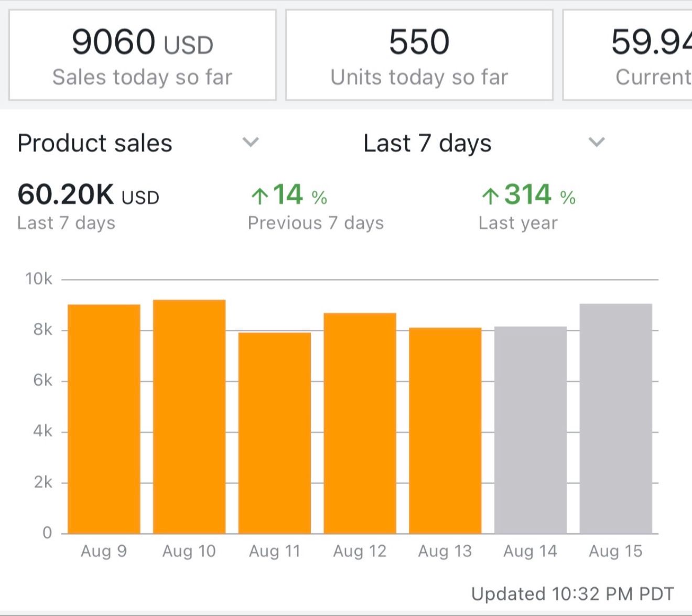The width and height of the screenshot is (692, 616).
Task: Select the gray Aug 14 bar
Action: click(x=531, y=430)
